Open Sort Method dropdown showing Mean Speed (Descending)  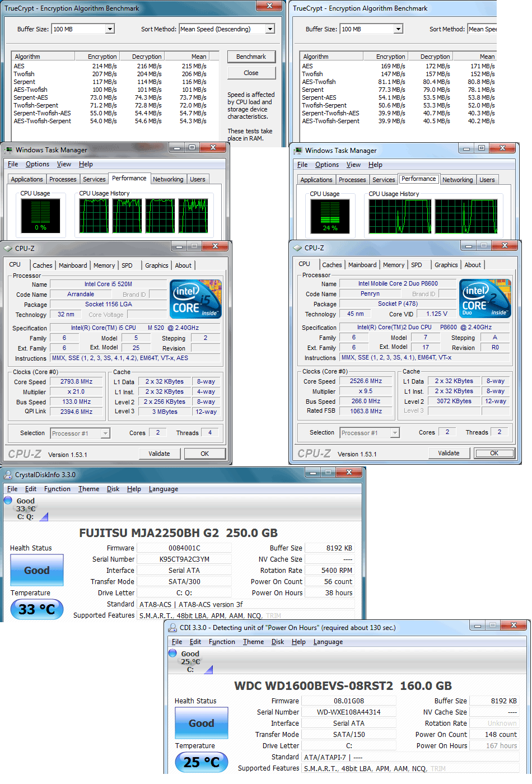pos(270,29)
